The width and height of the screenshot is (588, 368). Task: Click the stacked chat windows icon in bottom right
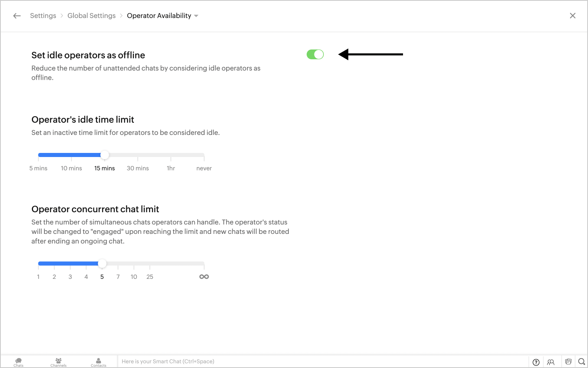[x=568, y=361]
